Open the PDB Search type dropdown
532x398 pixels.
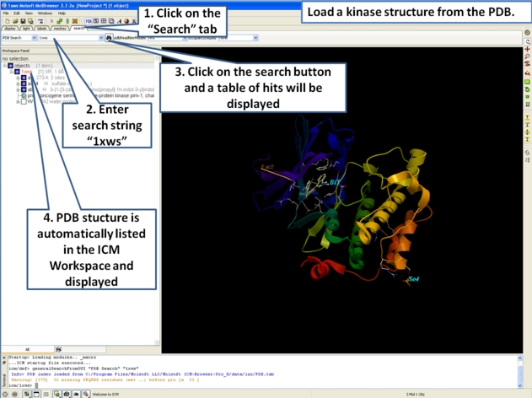(34, 38)
